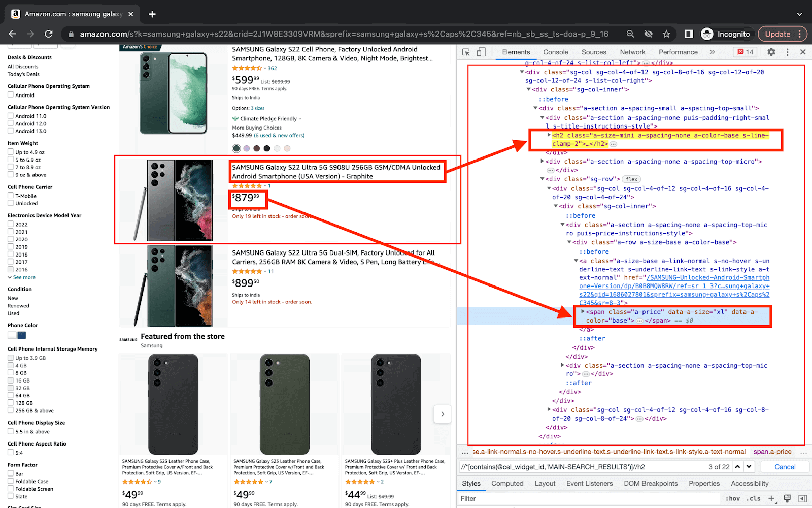The image size is (812, 508).
Task: Check the Foldable Screen form factor checkbox
Action: coord(11,489)
